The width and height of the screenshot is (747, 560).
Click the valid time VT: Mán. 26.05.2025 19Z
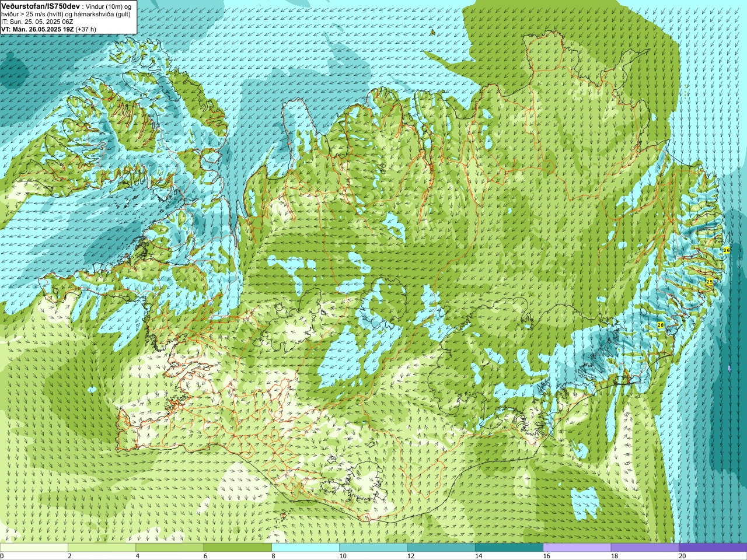[x=37, y=29]
